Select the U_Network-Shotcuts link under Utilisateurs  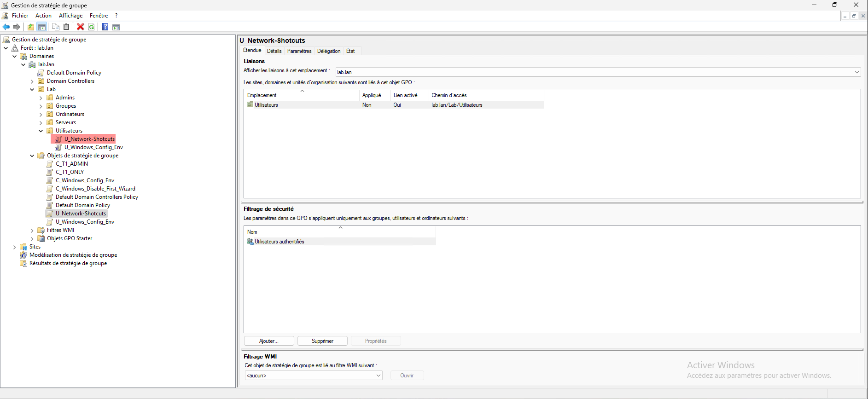[89, 139]
